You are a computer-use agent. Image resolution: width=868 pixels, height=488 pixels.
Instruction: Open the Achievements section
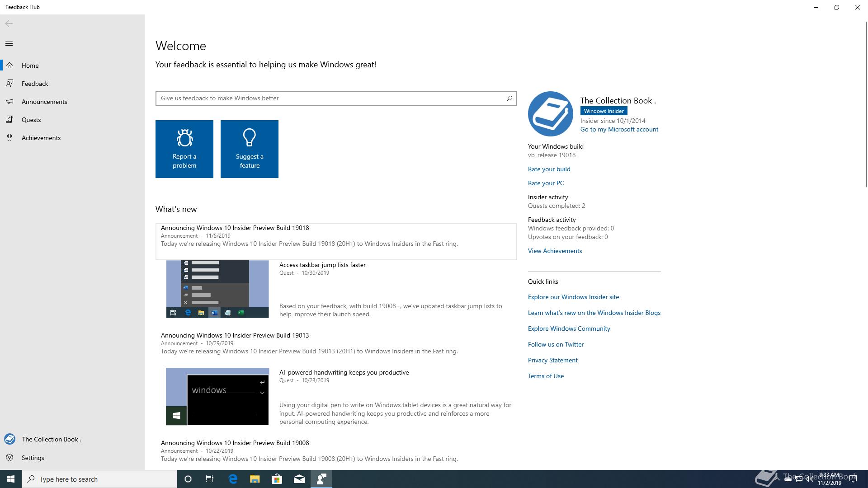pos(72,138)
